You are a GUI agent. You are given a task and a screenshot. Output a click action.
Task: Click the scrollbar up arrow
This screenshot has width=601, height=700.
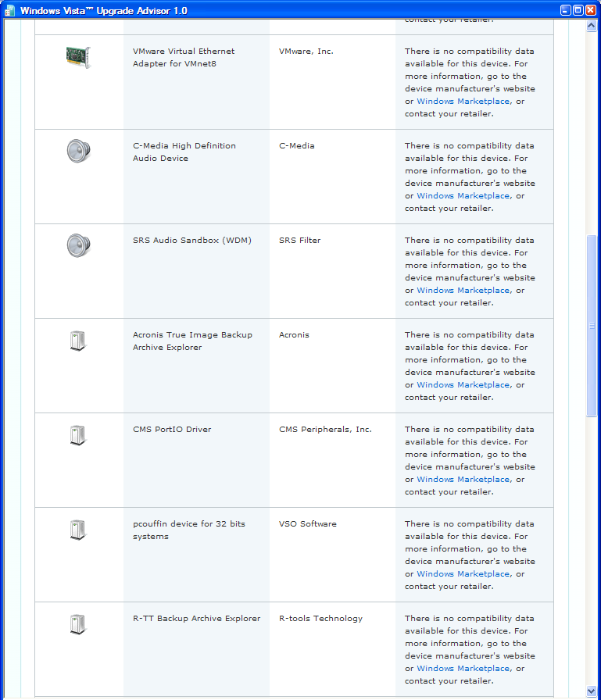point(592,26)
